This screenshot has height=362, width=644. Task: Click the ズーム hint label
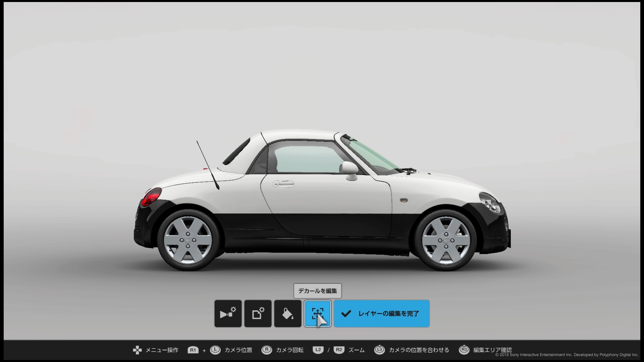[x=356, y=350]
